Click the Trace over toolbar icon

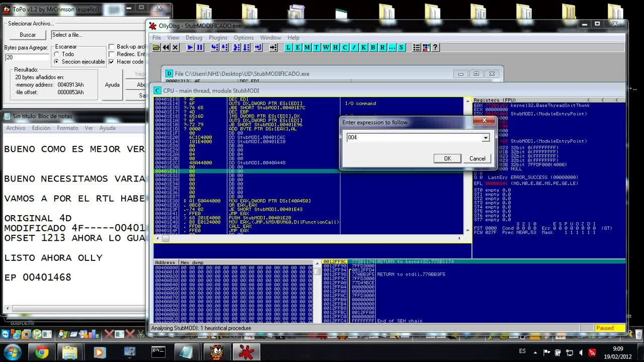(247, 47)
